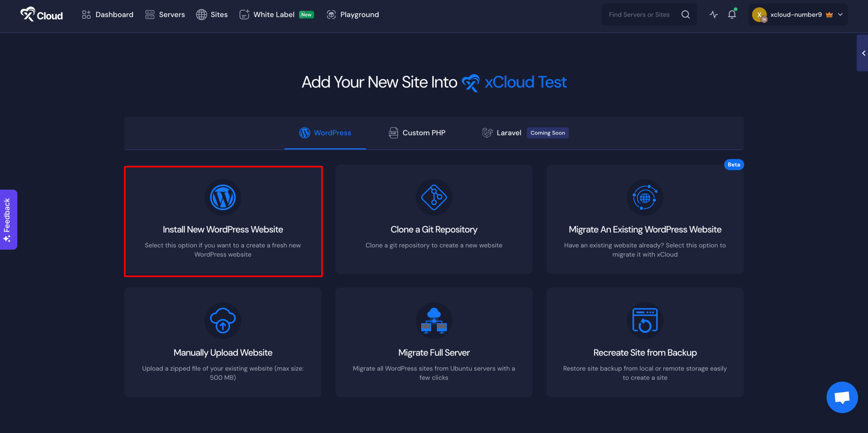
Task: Click the globe migration icon
Action: coord(645,197)
